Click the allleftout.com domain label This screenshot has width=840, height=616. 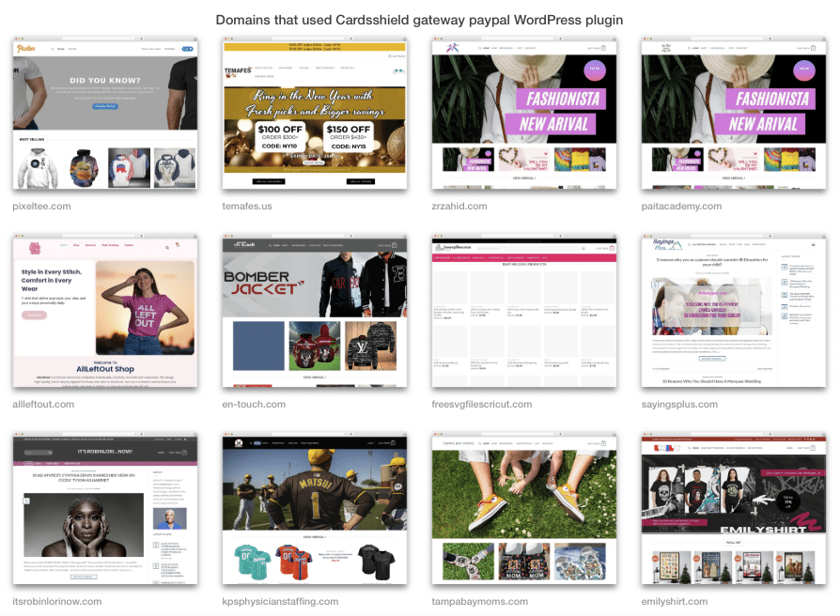coord(43,404)
